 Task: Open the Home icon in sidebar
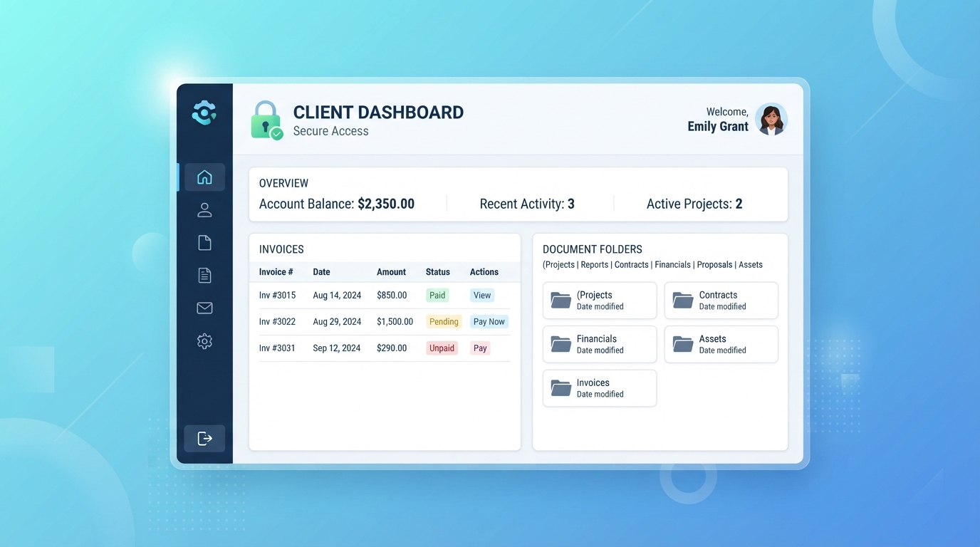pyautogui.click(x=204, y=177)
